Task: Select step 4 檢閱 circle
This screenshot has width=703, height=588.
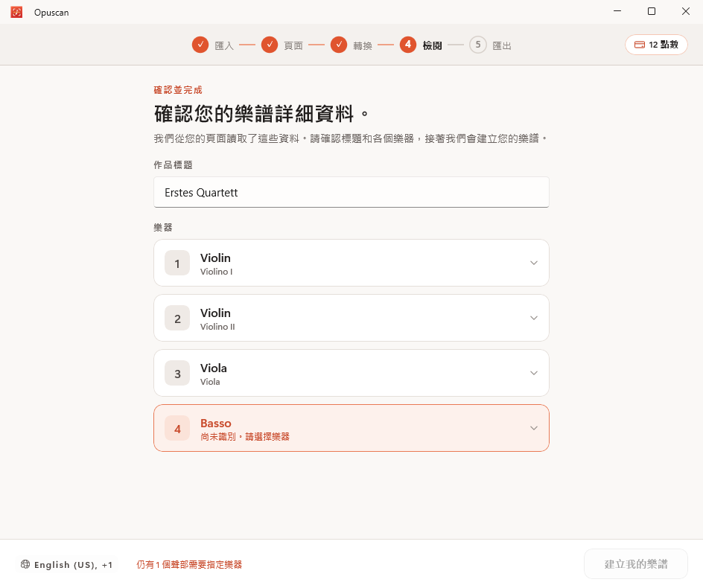Action: [408, 45]
